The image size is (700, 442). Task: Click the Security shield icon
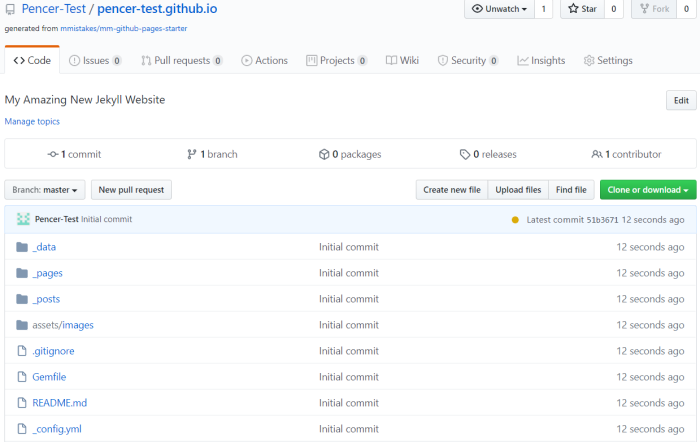442,60
